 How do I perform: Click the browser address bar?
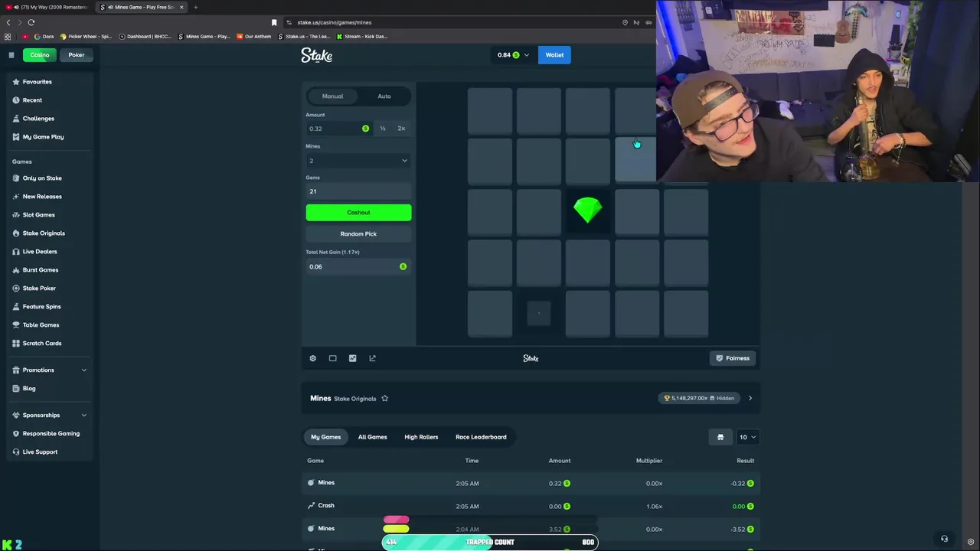[x=452, y=22]
